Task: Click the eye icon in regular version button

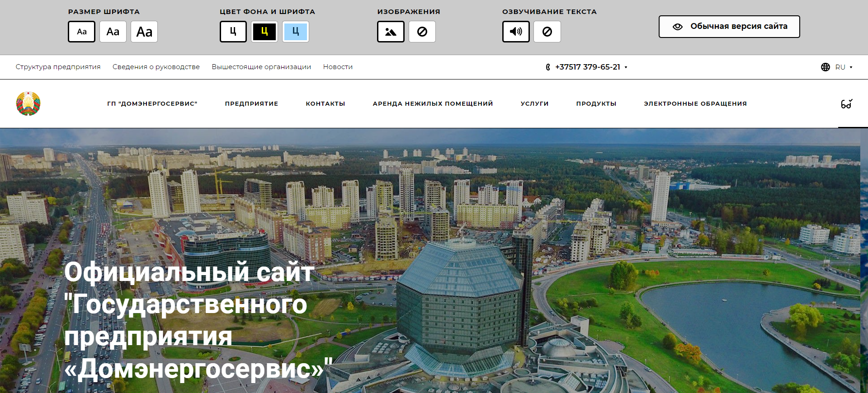Action: pos(678,27)
